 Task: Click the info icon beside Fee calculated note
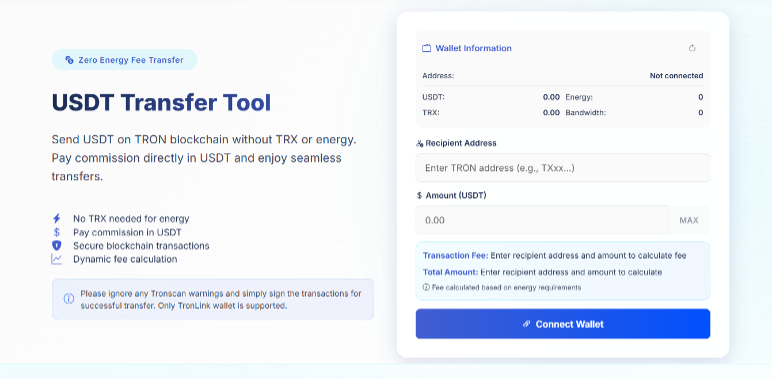pos(426,287)
